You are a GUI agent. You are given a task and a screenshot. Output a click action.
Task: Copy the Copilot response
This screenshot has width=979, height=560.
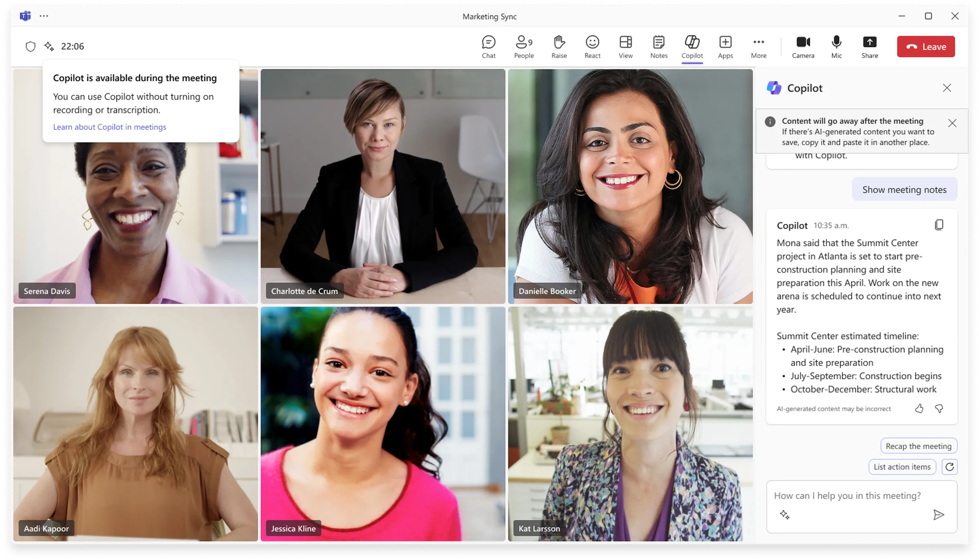click(x=939, y=225)
